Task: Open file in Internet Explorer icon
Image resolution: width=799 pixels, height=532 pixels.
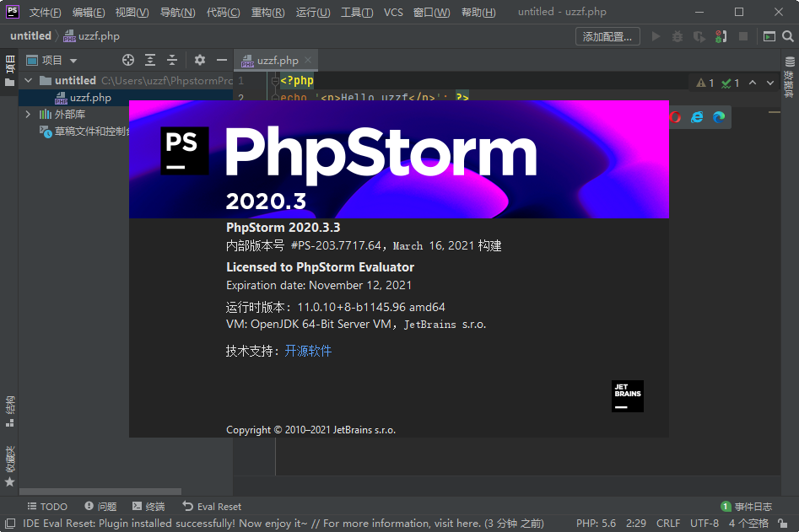Action: coord(697,117)
